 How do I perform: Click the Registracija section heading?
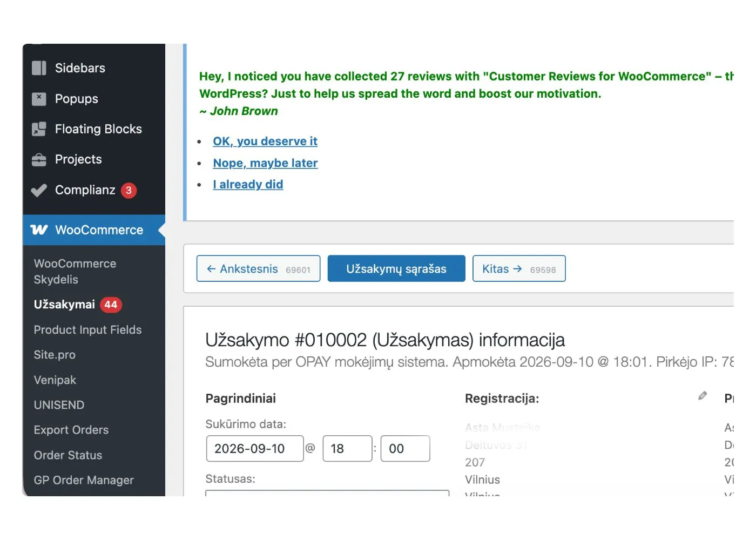[502, 399]
